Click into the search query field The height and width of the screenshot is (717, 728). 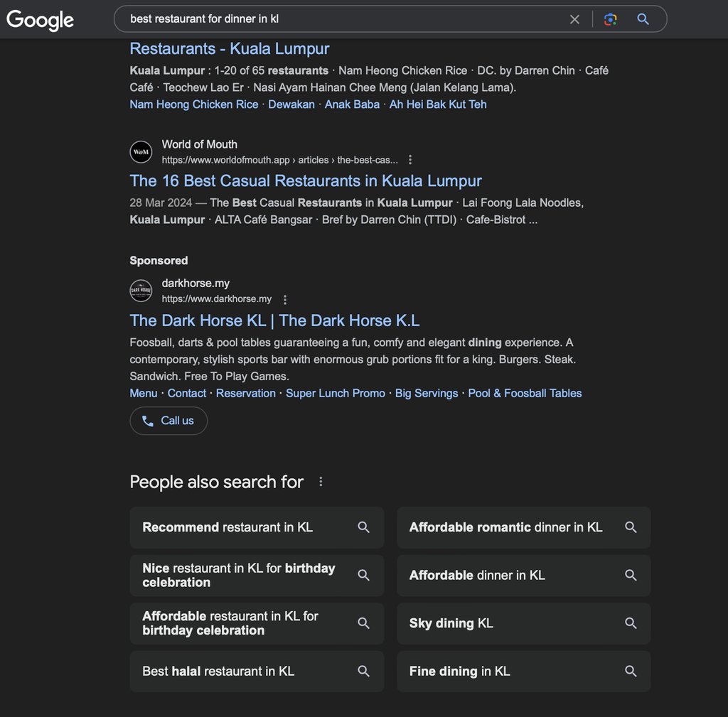[341, 19]
